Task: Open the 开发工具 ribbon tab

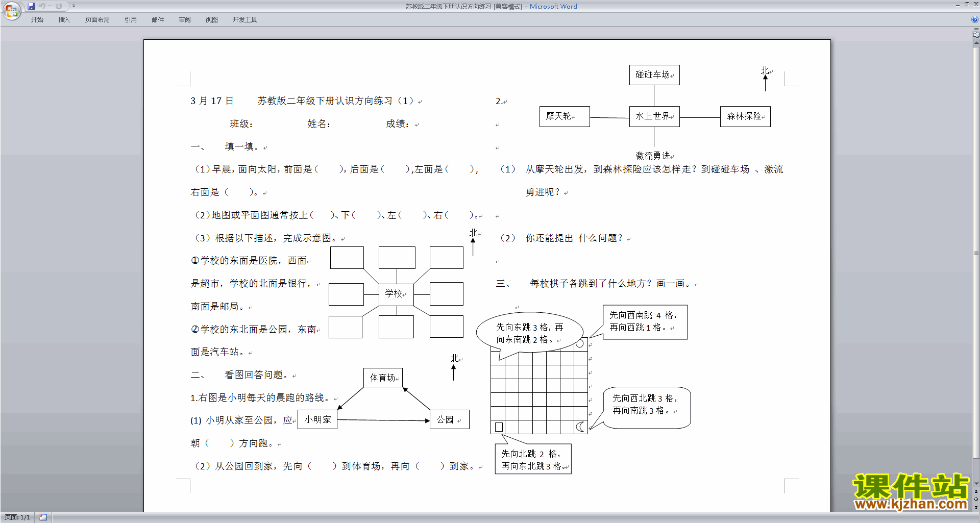Action: [x=245, y=20]
